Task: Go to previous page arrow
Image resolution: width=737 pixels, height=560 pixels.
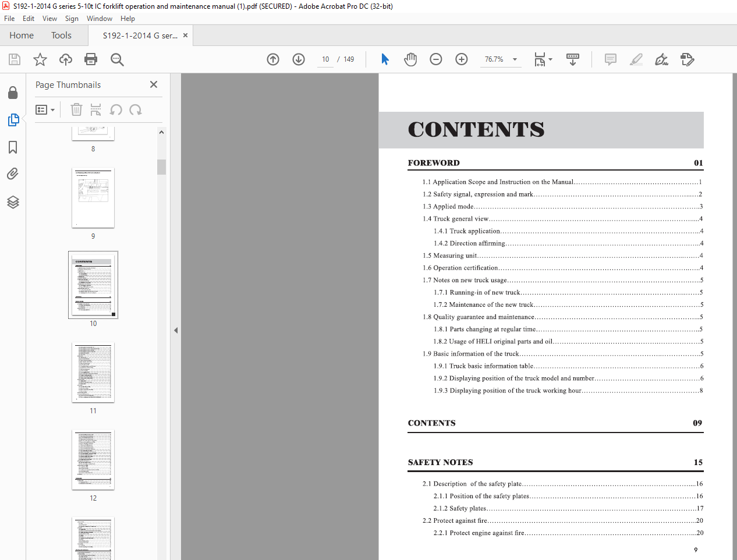Action: [x=273, y=59]
